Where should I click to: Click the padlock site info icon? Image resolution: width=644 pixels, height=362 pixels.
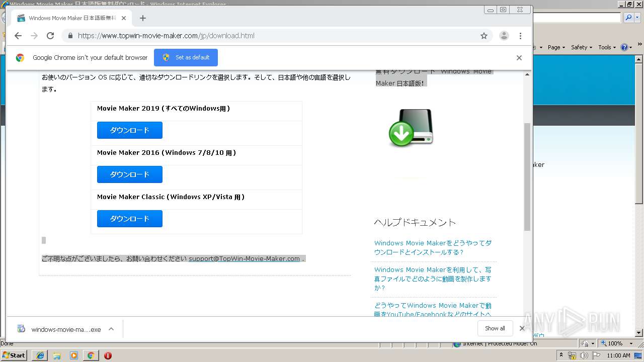coord(70,36)
